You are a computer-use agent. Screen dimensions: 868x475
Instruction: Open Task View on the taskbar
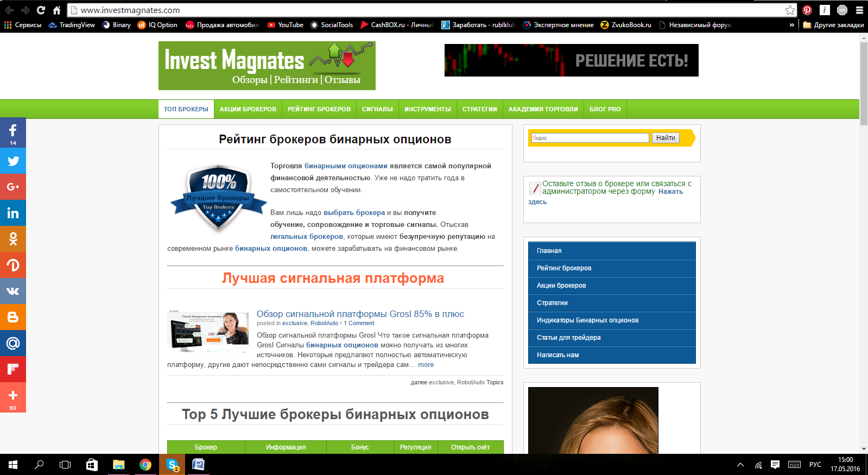tap(65, 465)
